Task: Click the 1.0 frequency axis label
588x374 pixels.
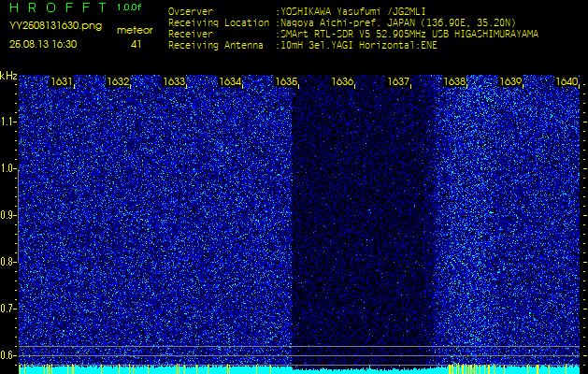Action: 7,169
